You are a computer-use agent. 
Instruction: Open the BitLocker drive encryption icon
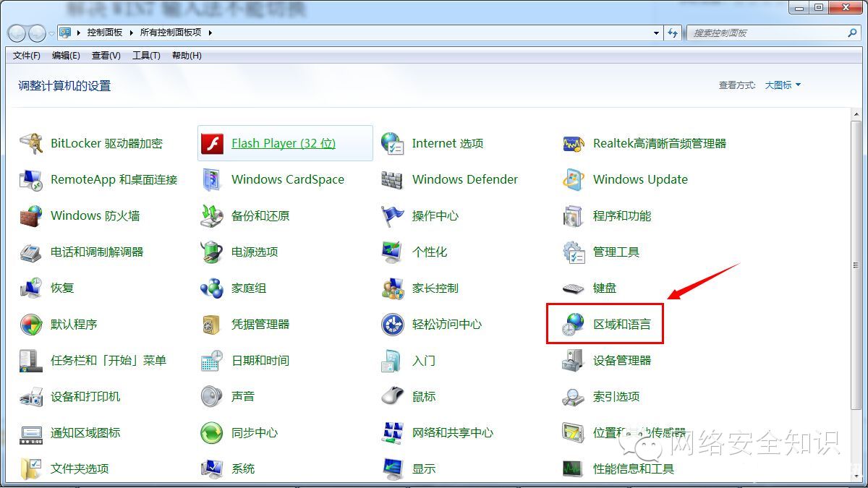[x=31, y=143]
